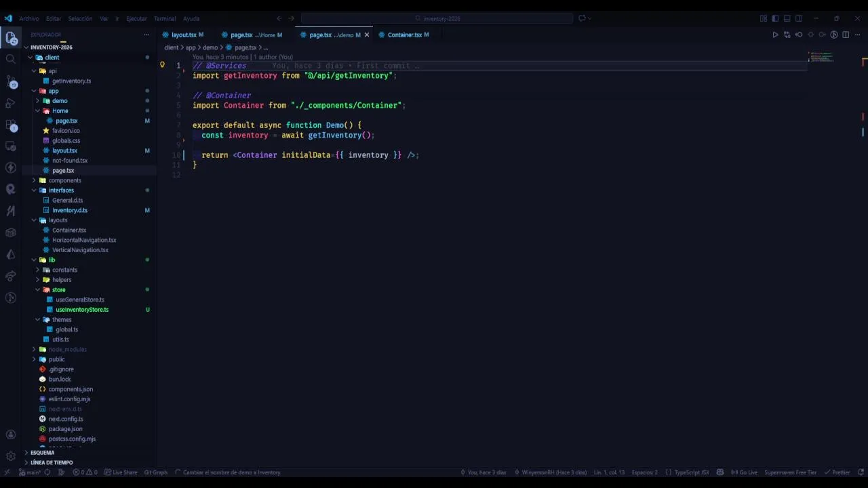Click the Run play icon in editor toolbar
The image size is (868, 488).
[x=775, y=35]
